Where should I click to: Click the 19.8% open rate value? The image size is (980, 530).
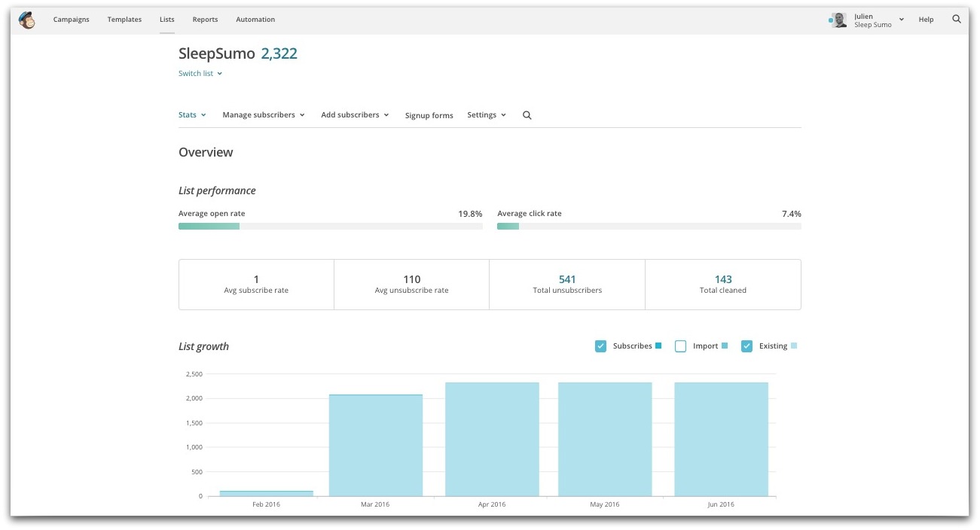point(470,214)
